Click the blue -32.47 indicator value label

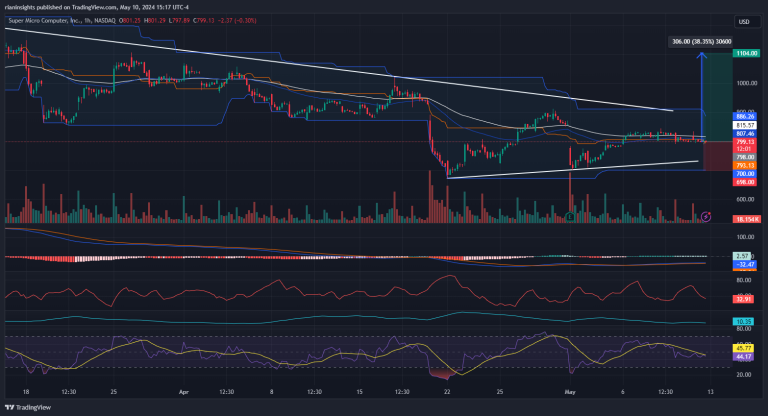coord(744,264)
